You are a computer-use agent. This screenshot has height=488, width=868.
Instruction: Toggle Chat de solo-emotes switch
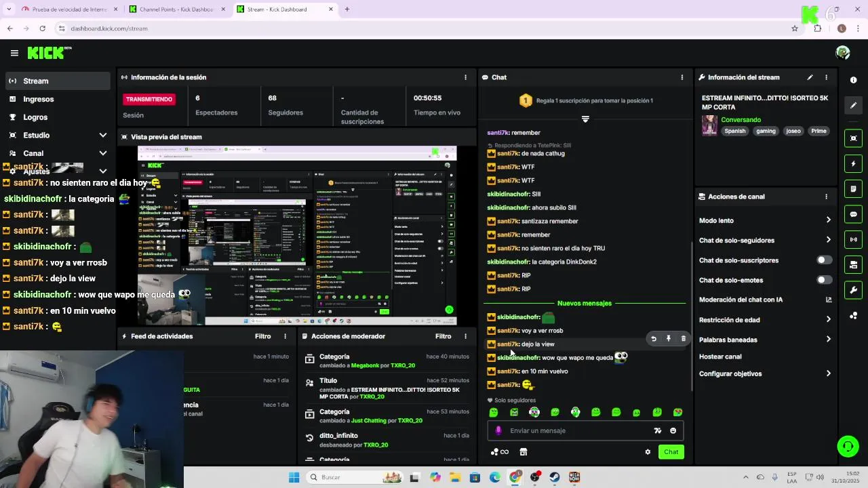(824, 280)
